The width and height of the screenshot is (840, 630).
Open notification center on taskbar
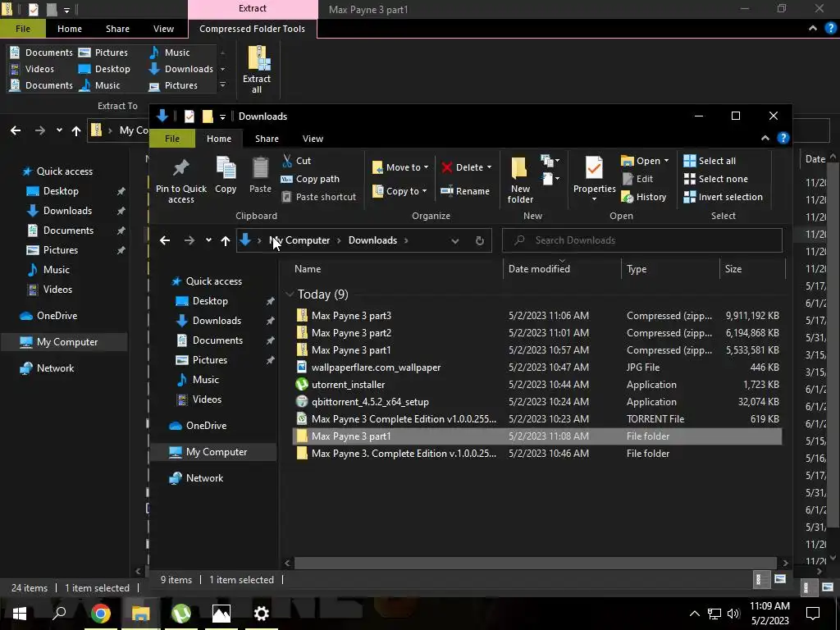coord(813,614)
